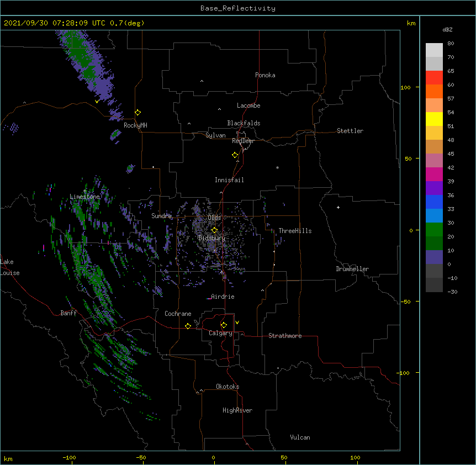Click the Strathmore town label

click(285, 336)
